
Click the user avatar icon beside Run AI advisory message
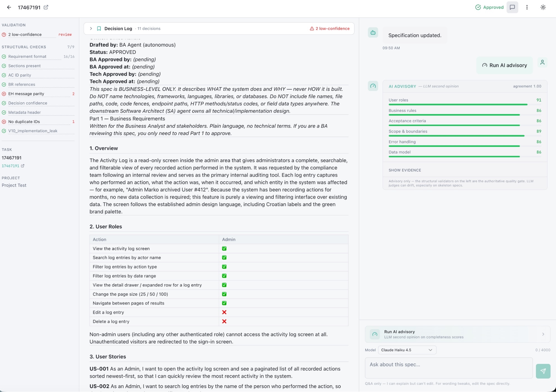(542, 63)
